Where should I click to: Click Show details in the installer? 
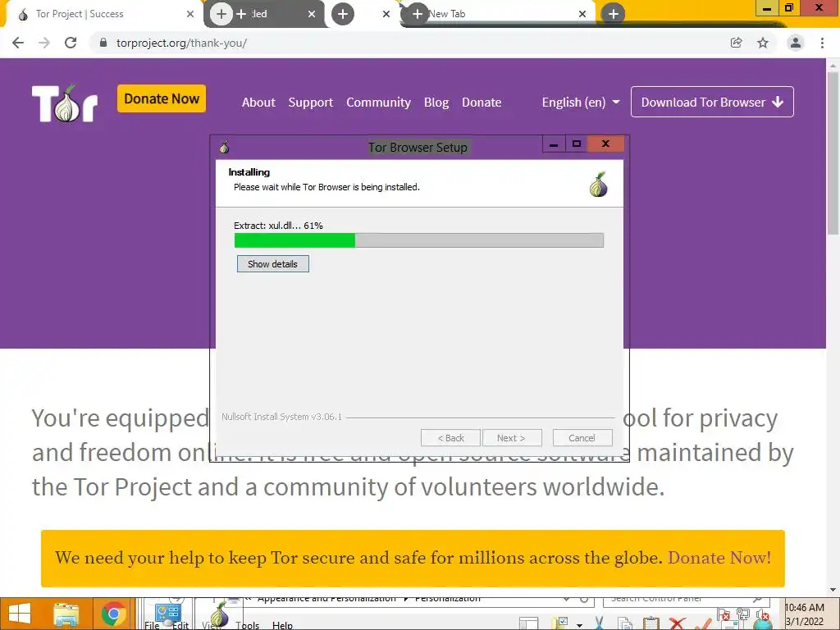[272, 263]
